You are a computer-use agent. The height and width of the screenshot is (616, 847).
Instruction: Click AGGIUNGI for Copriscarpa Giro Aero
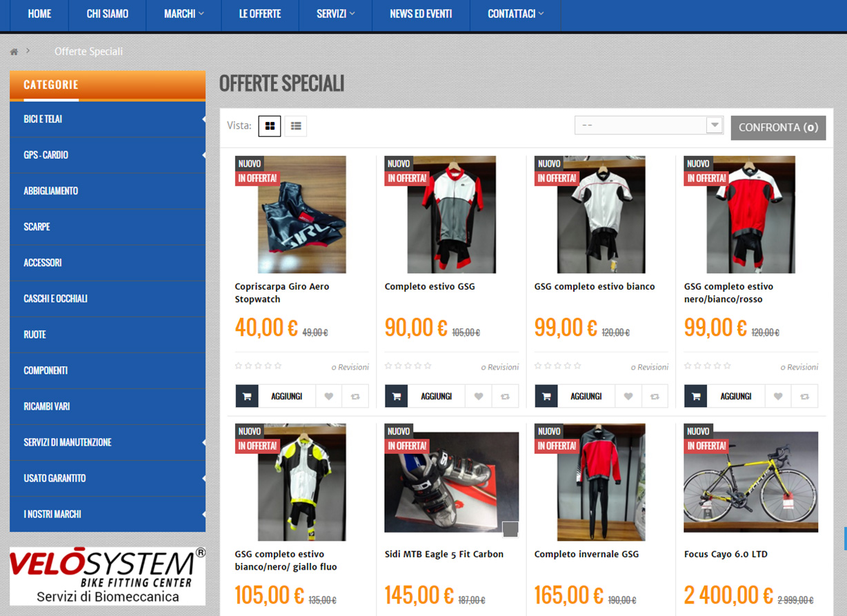coord(287,396)
